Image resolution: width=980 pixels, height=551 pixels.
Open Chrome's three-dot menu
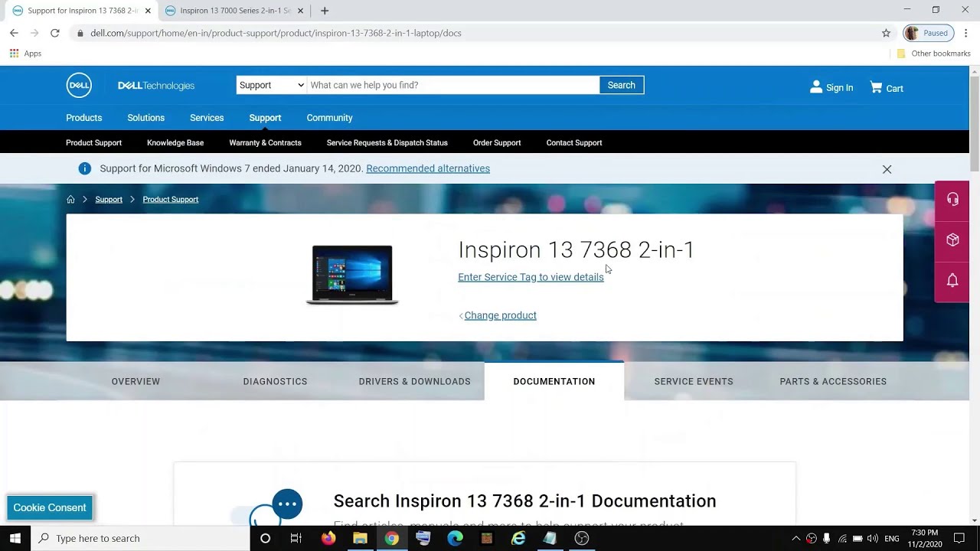(966, 33)
